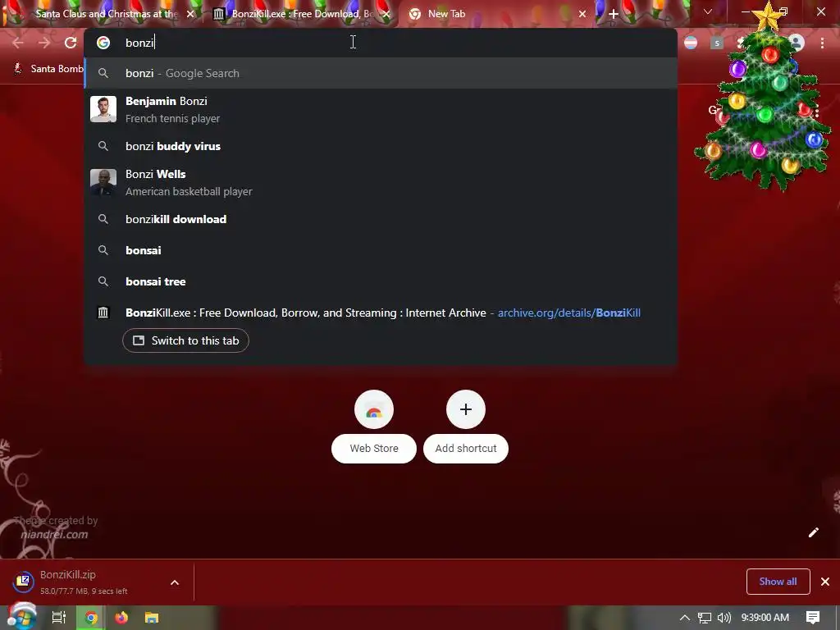Screen dimensions: 840x630
Task: Show hidden system tray icons
Action: click(x=685, y=618)
